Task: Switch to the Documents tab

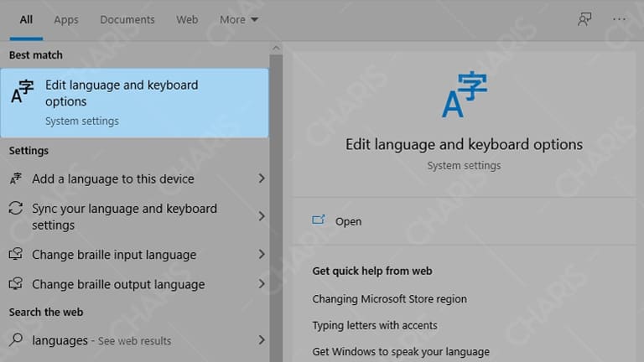Action: pyautogui.click(x=127, y=20)
